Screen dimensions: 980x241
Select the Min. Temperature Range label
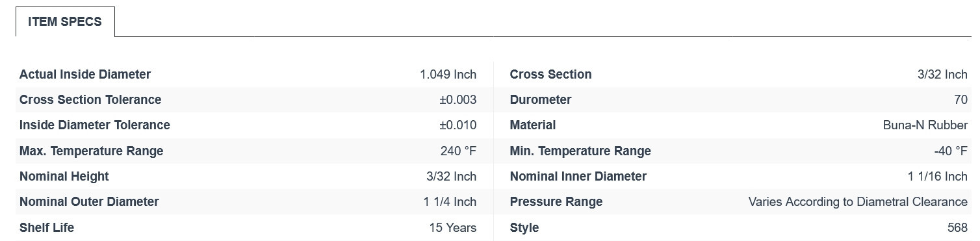click(x=580, y=151)
